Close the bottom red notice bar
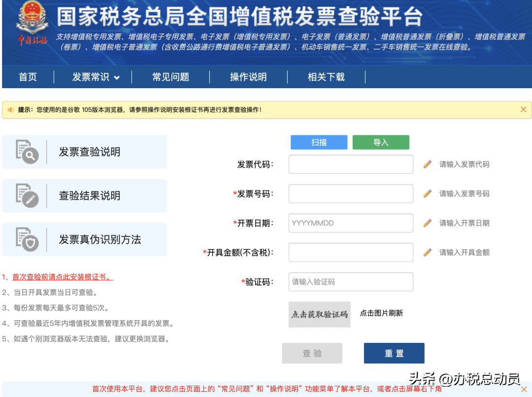Viewport: 532px width, 397px height. (524, 389)
